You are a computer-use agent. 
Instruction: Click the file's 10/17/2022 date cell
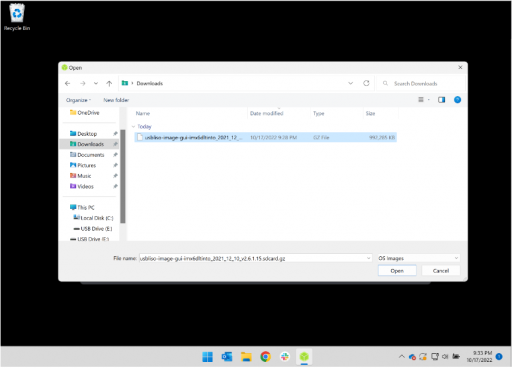click(273, 137)
